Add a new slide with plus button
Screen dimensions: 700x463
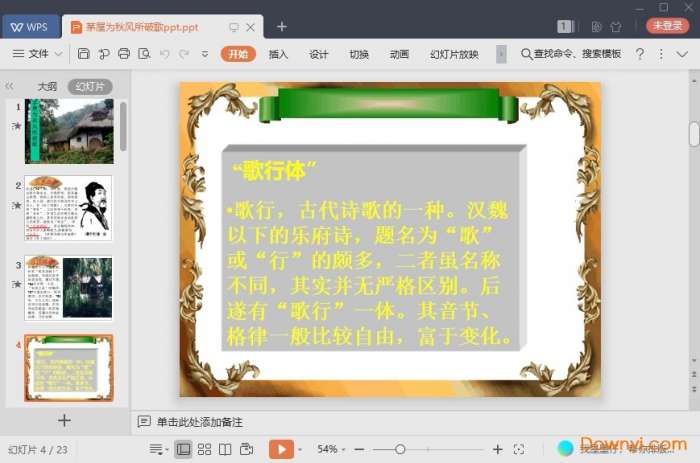(64, 420)
